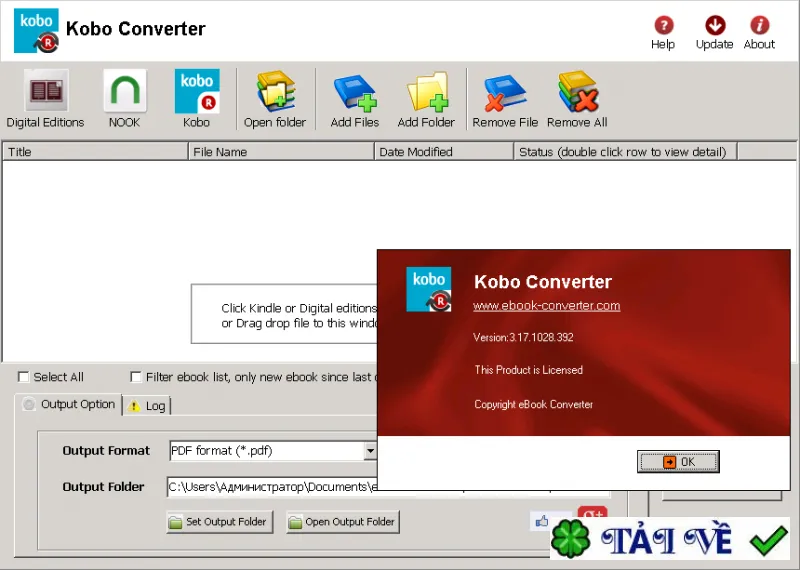The image size is (800, 570).
Task: Click Open folder toolbar icon
Action: [x=275, y=99]
